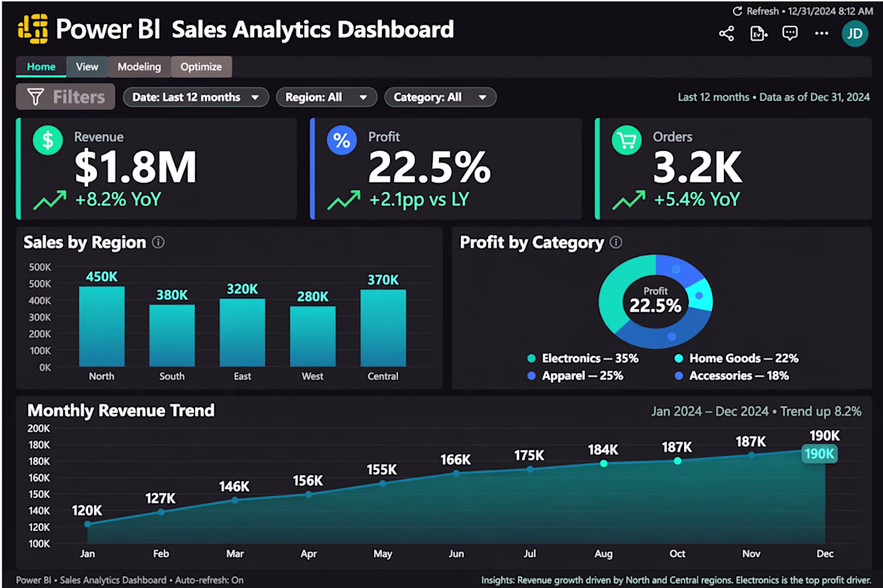Switch to the Home tab

click(x=41, y=67)
